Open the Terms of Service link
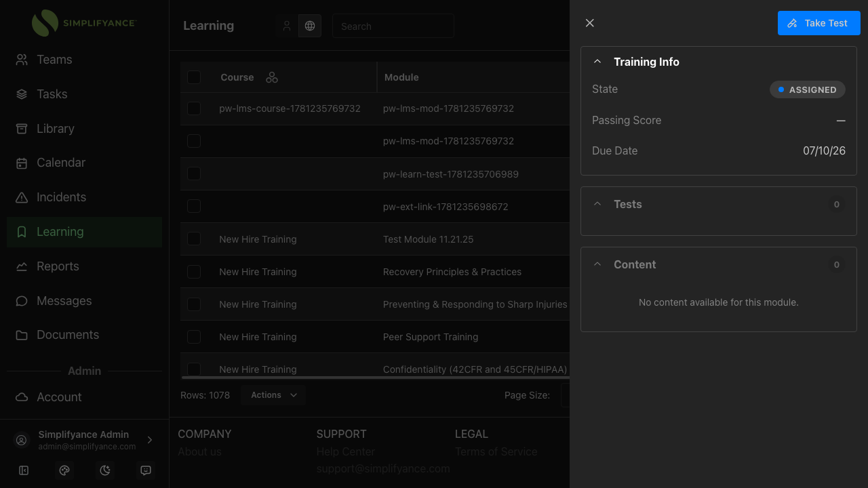The image size is (868, 488). pos(496,451)
